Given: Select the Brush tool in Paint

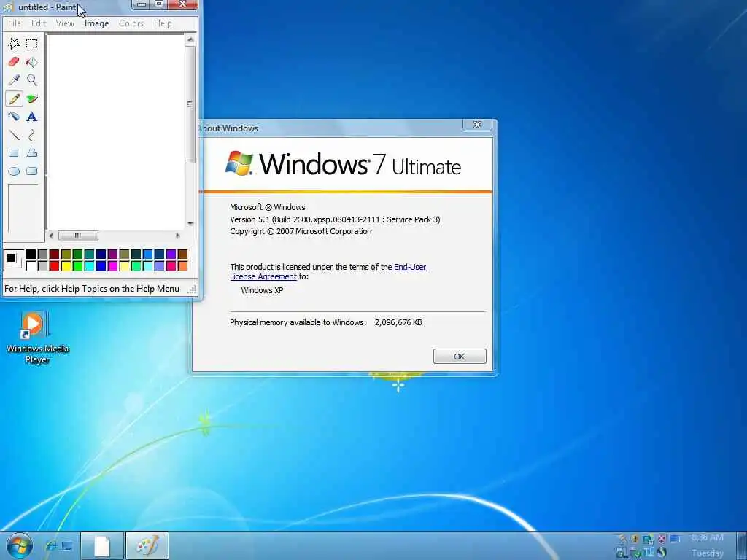Looking at the screenshot, I should coord(32,98).
